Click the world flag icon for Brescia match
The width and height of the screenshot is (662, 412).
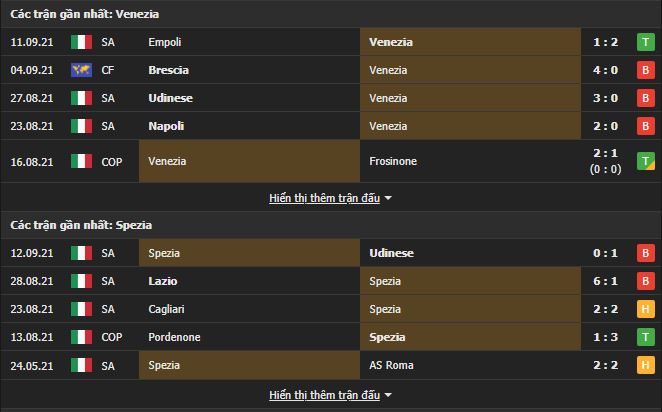click(x=81, y=70)
